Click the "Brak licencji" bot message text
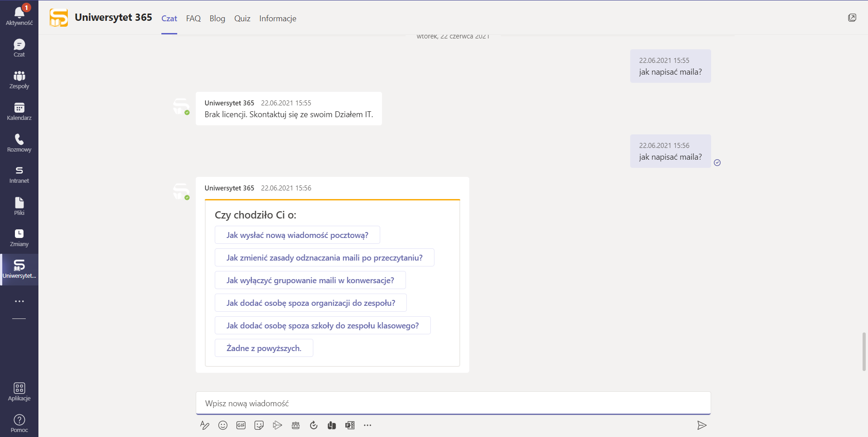Screen dimensions: 868x437 (289, 114)
